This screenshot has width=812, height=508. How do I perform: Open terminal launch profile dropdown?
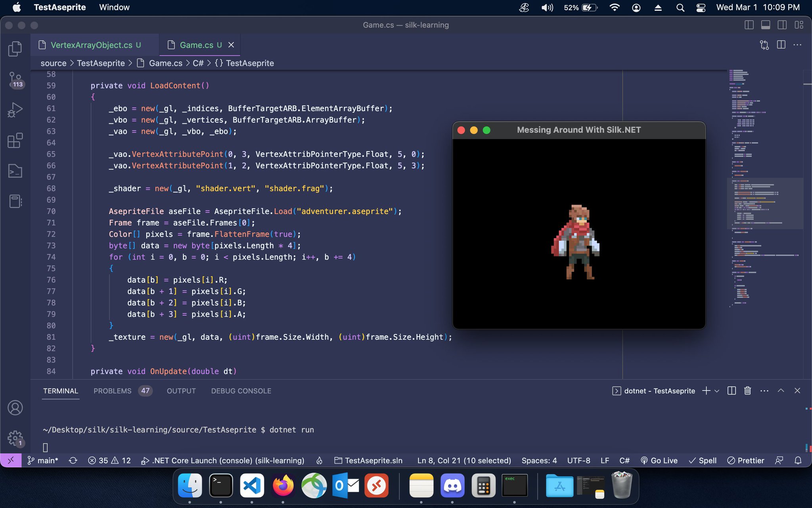click(x=716, y=391)
